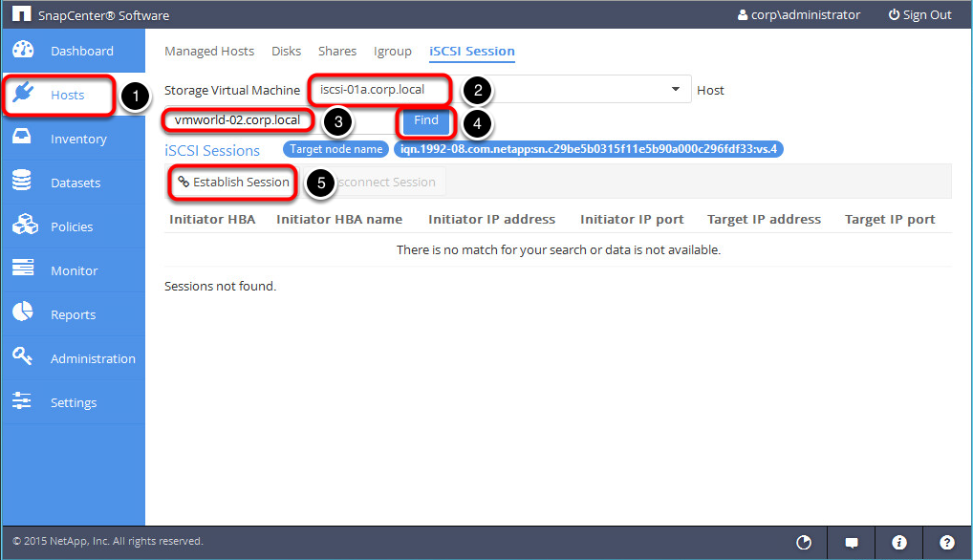The height and width of the screenshot is (560, 973).
Task: Click the corp\administrator username
Action: (x=806, y=15)
